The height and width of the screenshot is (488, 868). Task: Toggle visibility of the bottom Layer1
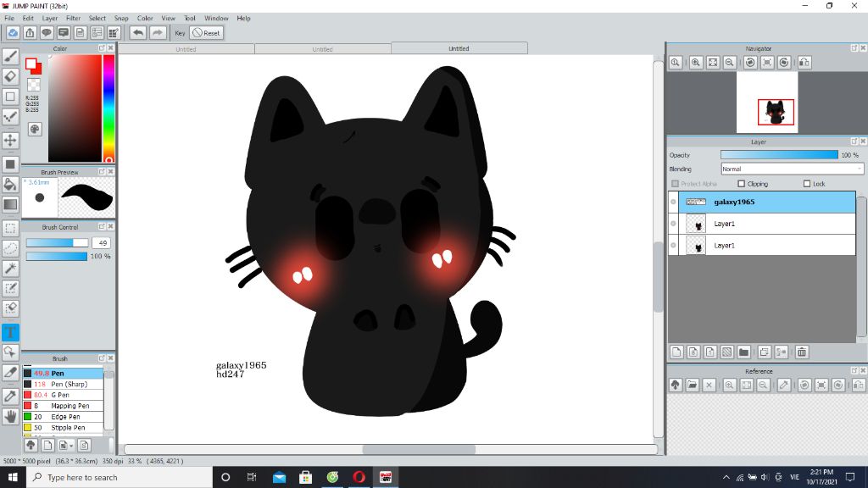tap(673, 245)
